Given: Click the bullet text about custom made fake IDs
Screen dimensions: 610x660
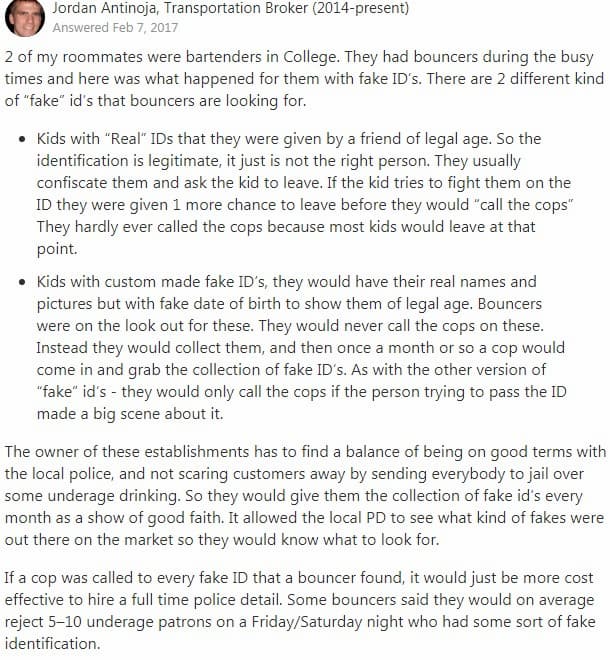Looking at the screenshot, I should (301, 347).
